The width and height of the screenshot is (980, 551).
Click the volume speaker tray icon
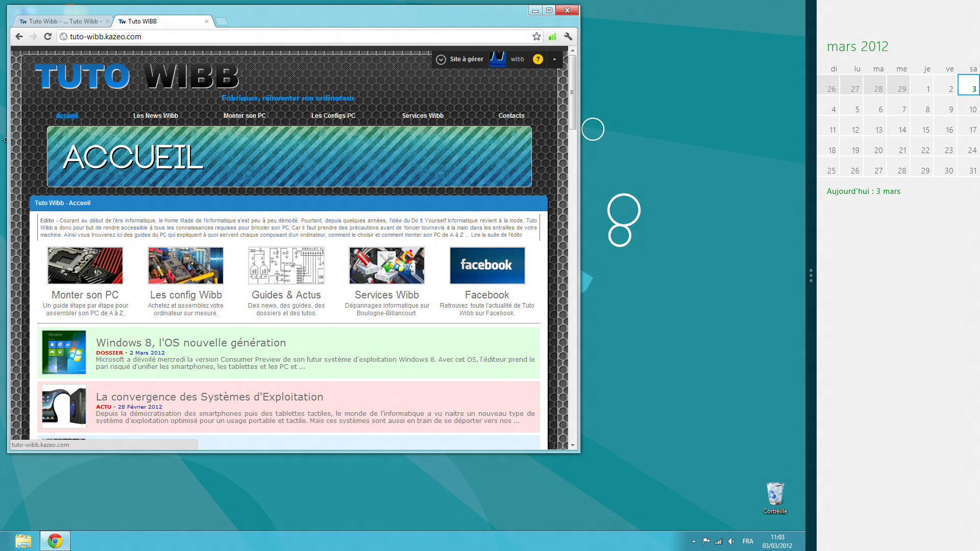pyautogui.click(x=731, y=541)
